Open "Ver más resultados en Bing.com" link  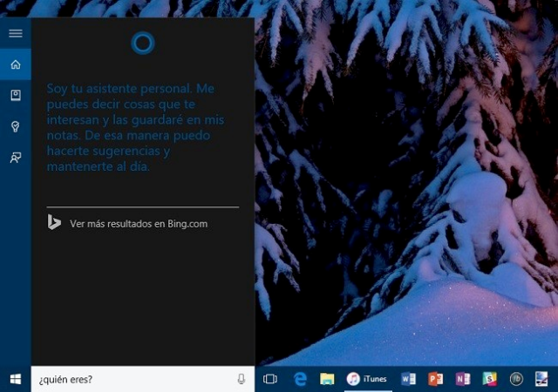pyautogui.click(x=139, y=224)
